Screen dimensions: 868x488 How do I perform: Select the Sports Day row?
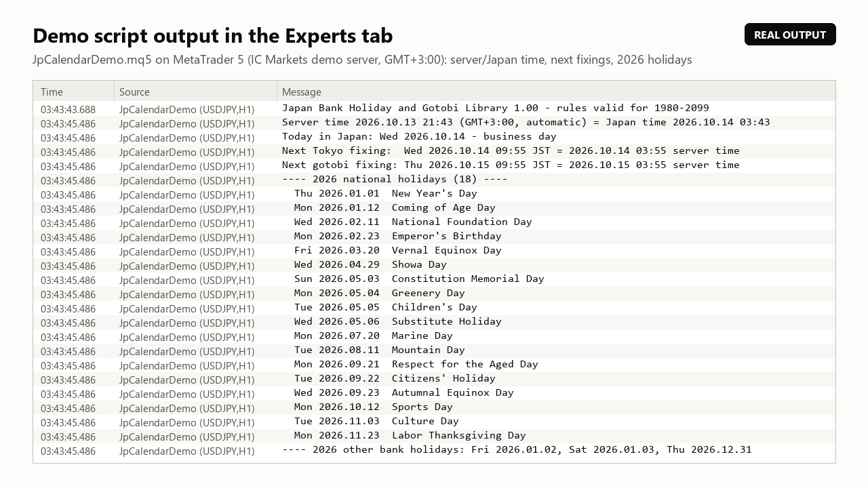434,407
